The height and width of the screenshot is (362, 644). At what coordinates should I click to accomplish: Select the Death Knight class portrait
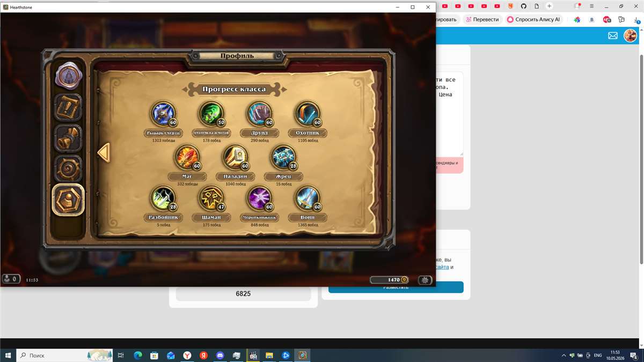tap(163, 114)
